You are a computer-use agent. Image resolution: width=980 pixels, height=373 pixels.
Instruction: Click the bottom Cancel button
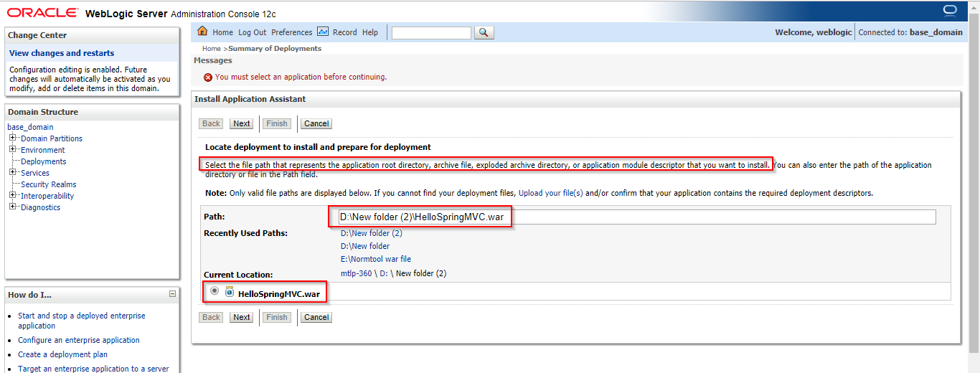[x=316, y=317]
